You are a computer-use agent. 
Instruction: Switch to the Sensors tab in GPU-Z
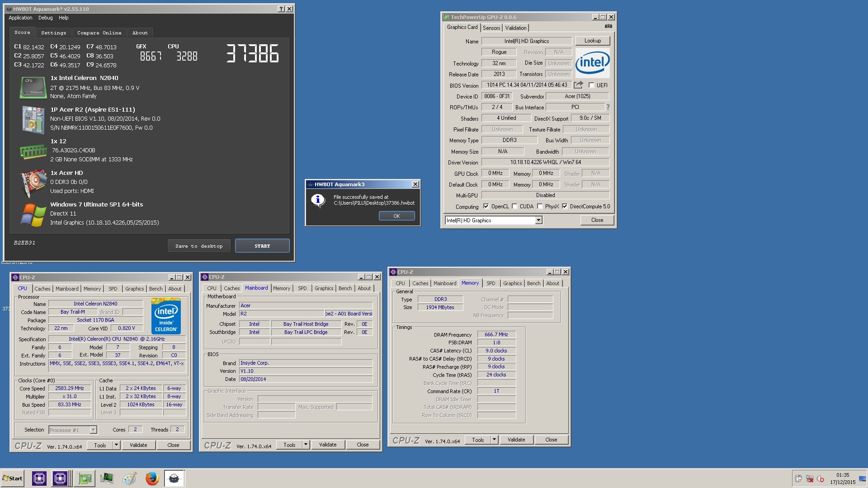tap(491, 28)
